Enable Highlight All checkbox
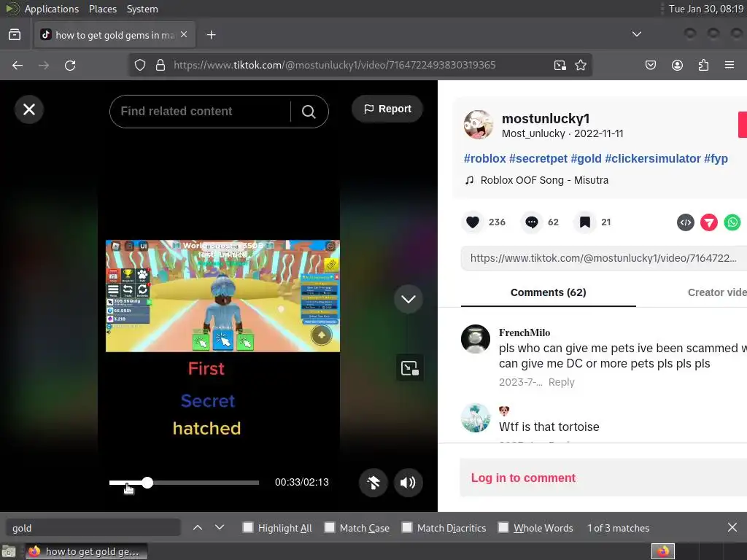Screen dimensions: 747x560 [248, 527]
